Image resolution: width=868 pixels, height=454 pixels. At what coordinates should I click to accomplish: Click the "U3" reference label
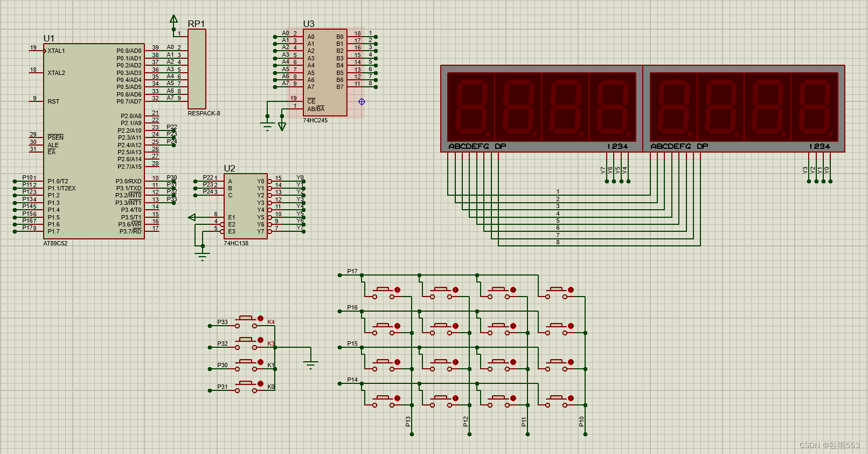pos(309,24)
